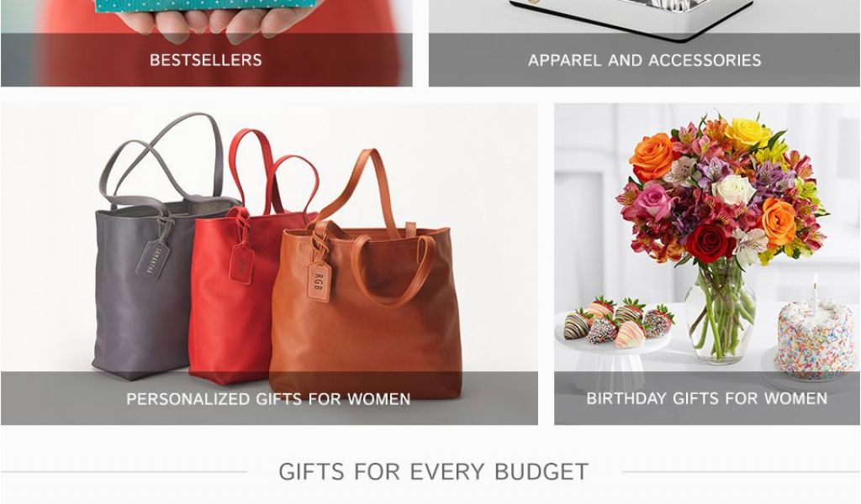
Task: Select Personalized Gifts for Women label
Action: 268,399
